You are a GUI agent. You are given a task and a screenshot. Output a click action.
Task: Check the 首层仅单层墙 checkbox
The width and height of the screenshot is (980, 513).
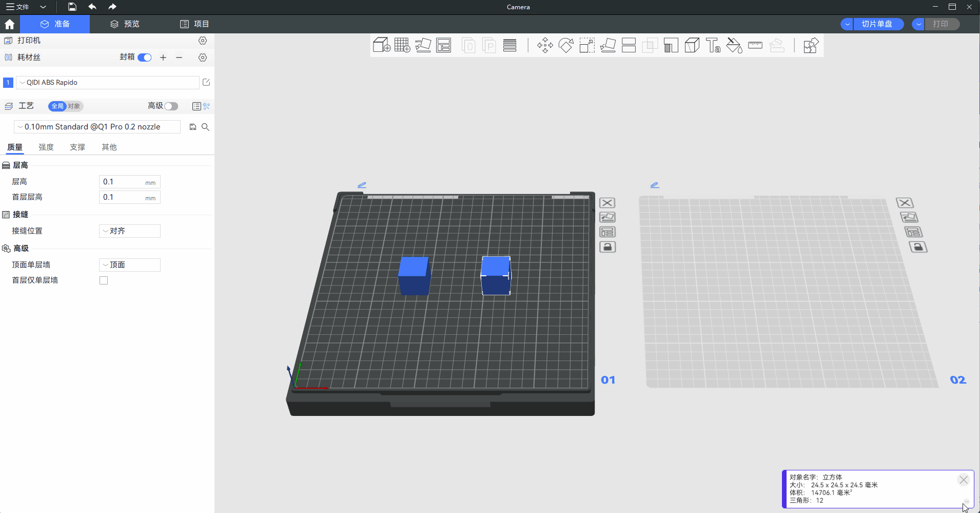coord(104,280)
